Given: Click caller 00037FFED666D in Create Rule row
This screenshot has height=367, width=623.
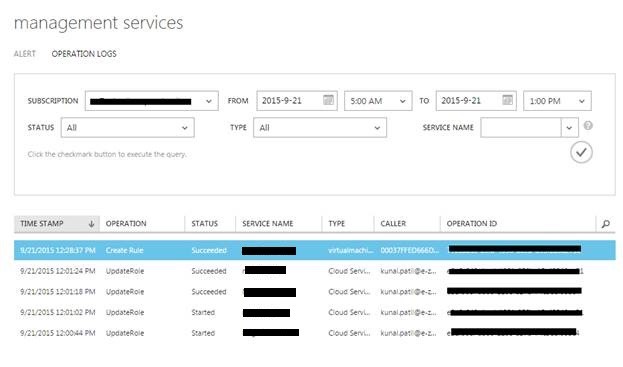Looking at the screenshot, I should point(410,250).
